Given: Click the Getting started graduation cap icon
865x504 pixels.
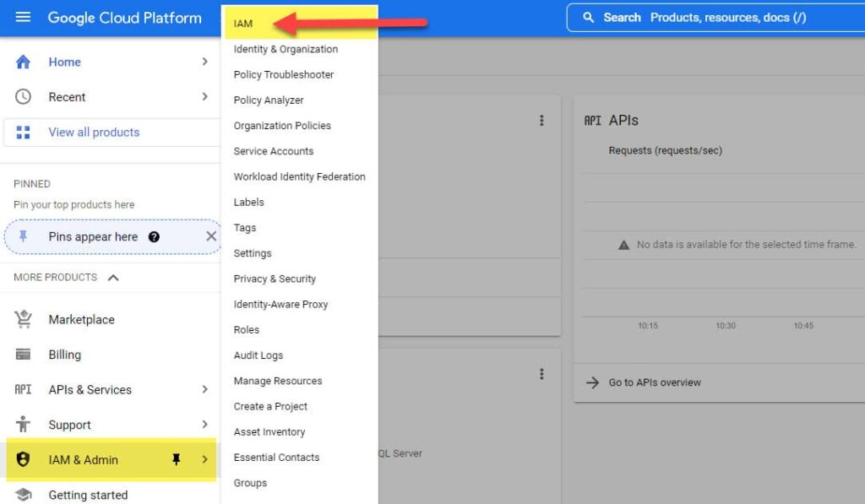Looking at the screenshot, I should [23, 495].
